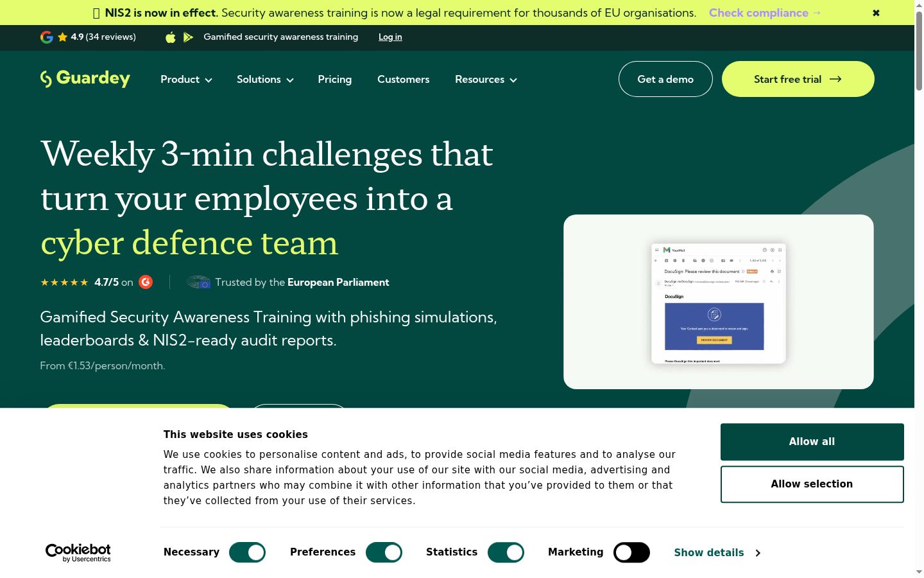This screenshot has width=924, height=578.
Task: Accept cookies with Allow all
Action: point(812,442)
